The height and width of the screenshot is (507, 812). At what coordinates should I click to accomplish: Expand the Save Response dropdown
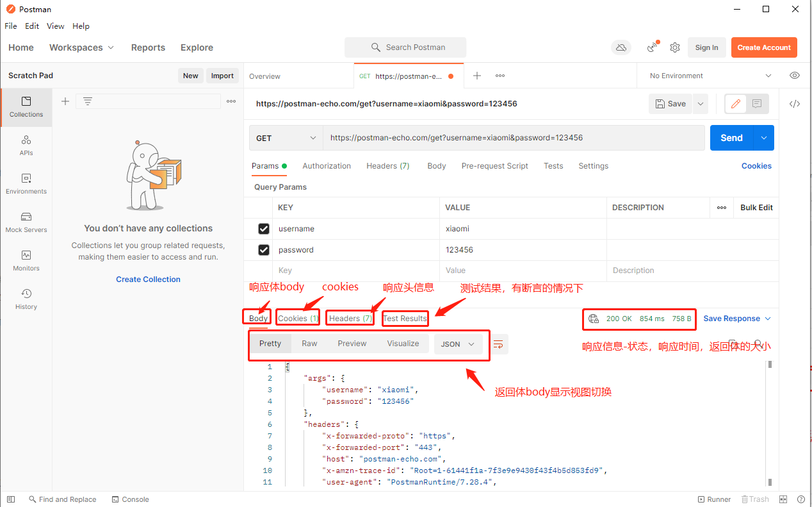point(737,319)
